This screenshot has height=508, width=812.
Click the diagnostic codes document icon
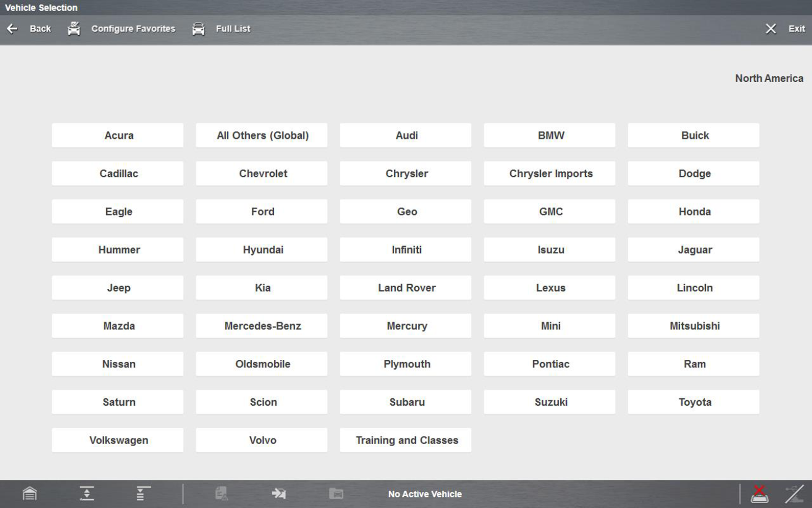pos(221,494)
